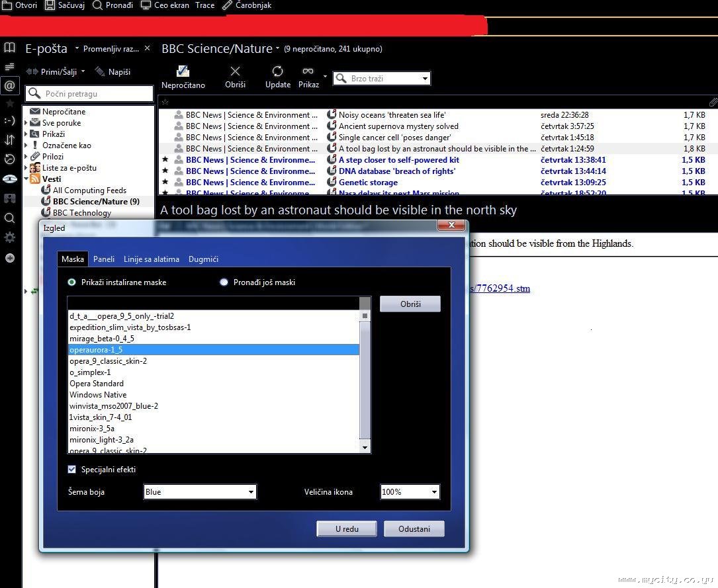Collapse the Vesti feeds tree node

coord(26,179)
